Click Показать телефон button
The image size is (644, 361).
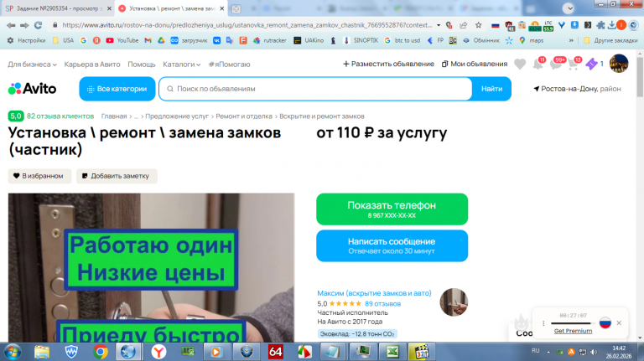click(392, 209)
